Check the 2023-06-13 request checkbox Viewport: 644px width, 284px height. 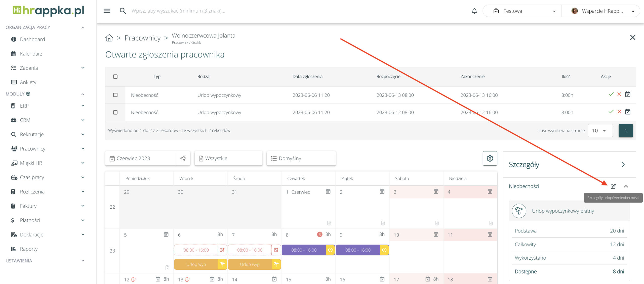[x=115, y=95]
